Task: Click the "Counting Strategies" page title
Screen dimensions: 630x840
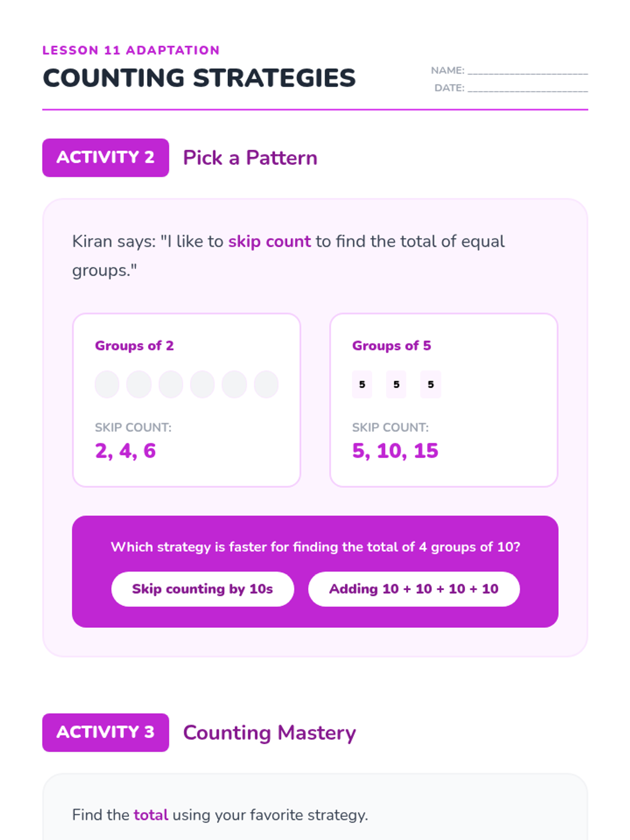Action: tap(199, 78)
